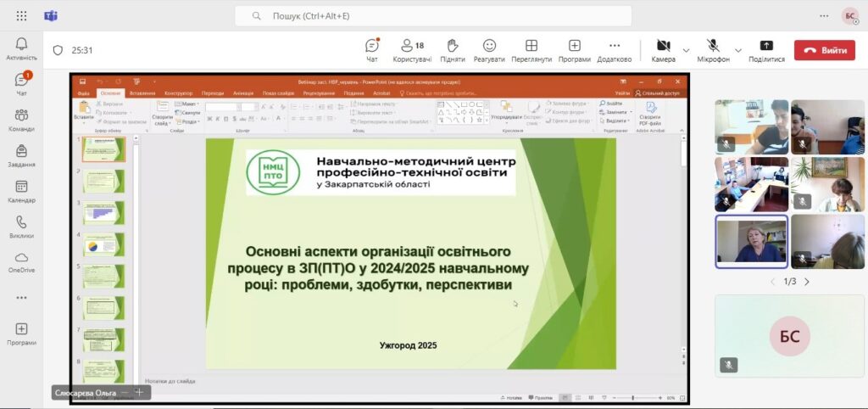
Task: Open view options (Переглянути)
Action: coord(531,49)
